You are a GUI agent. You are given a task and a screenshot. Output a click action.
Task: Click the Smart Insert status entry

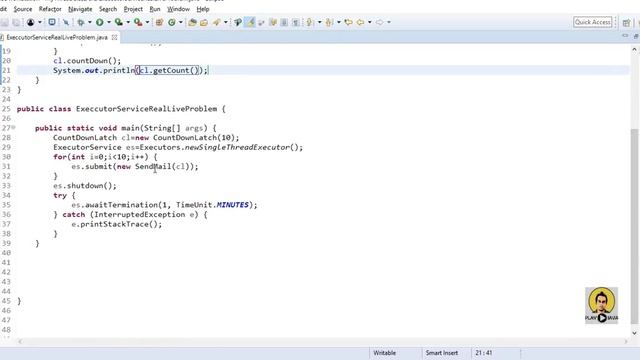coord(442,353)
